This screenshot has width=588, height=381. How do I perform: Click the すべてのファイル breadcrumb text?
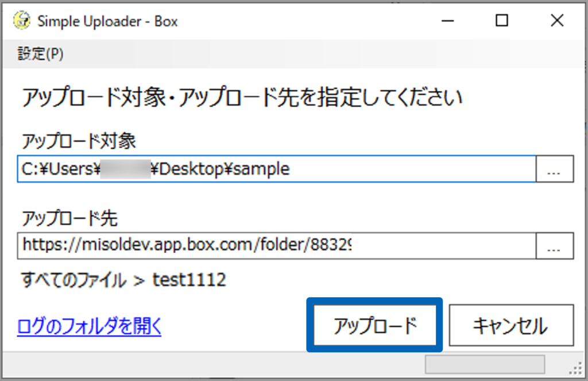[72, 280]
